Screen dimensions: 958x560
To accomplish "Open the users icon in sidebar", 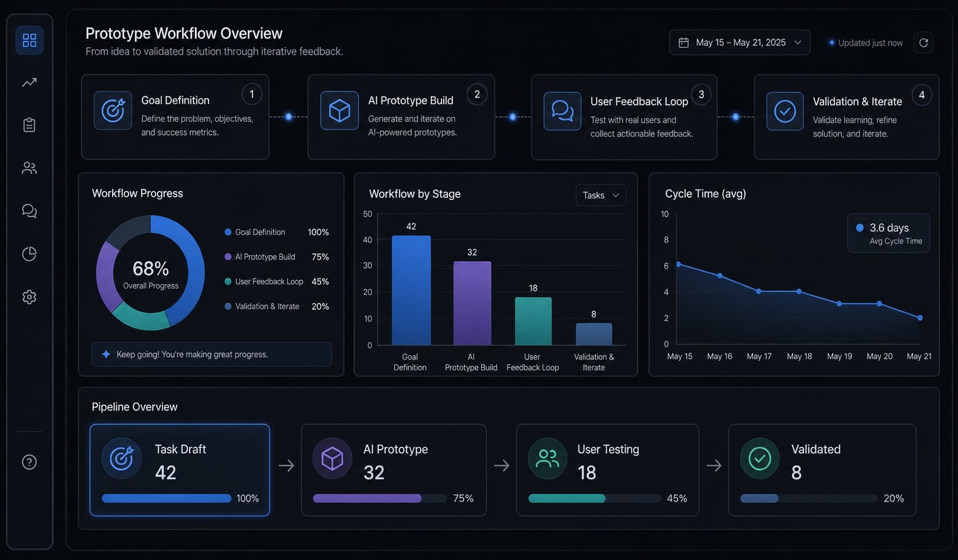I will point(29,168).
